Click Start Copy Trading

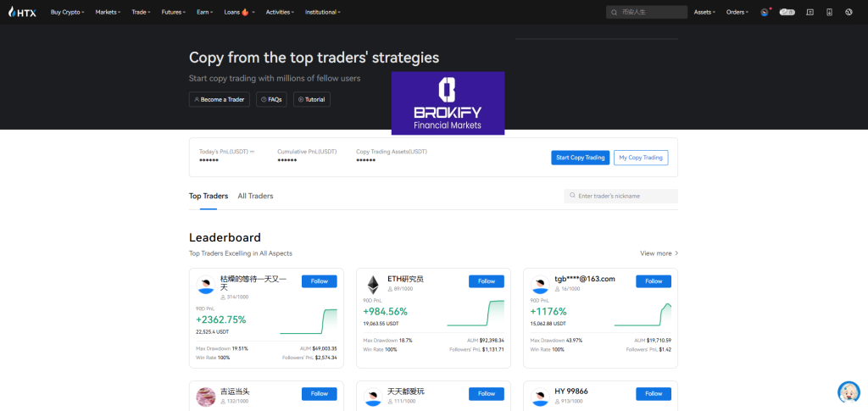click(580, 158)
